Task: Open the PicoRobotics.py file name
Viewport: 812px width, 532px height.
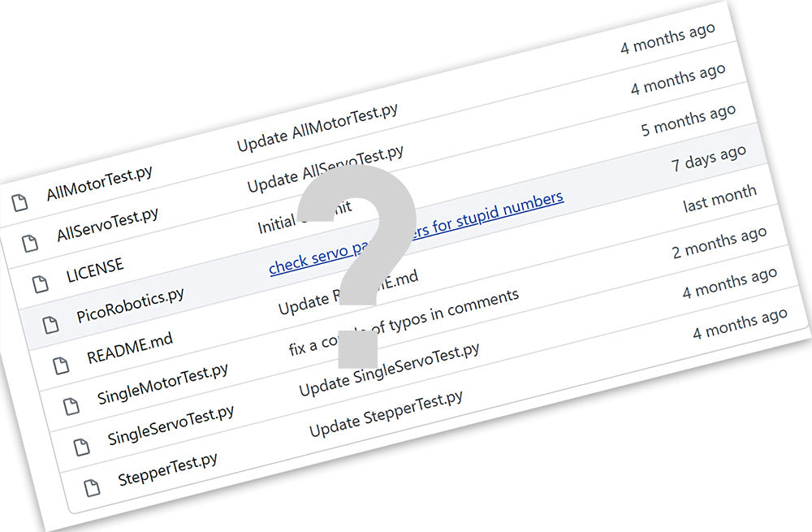Action: pyautogui.click(x=130, y=305)
